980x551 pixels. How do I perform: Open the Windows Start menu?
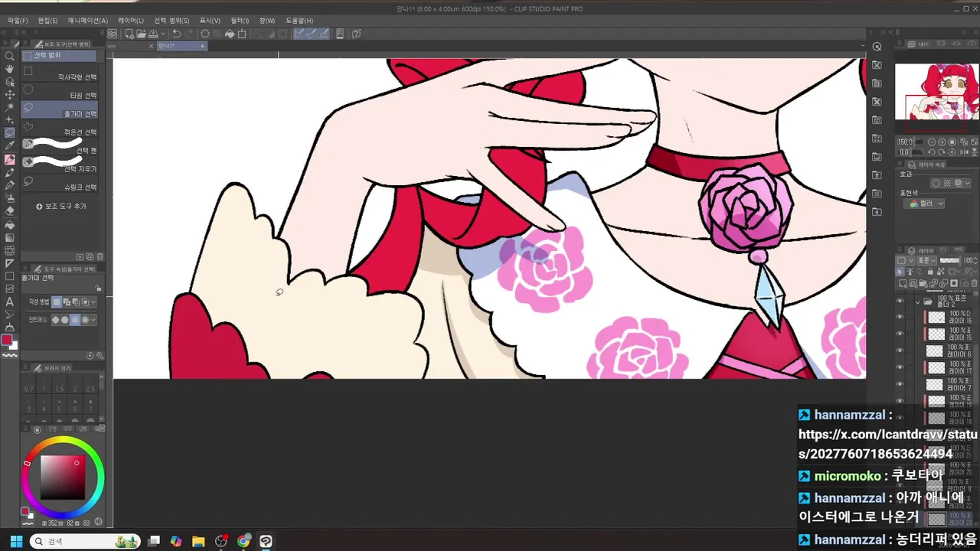coord(15,541)
